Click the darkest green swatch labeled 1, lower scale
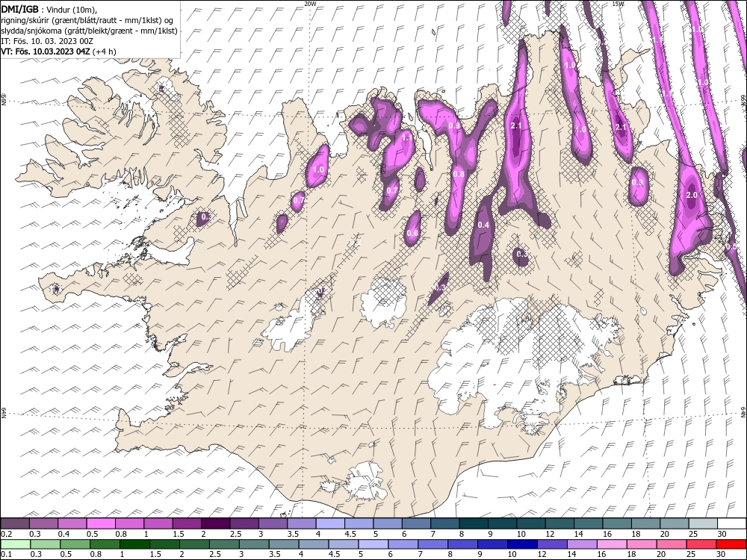 (134, 544)
